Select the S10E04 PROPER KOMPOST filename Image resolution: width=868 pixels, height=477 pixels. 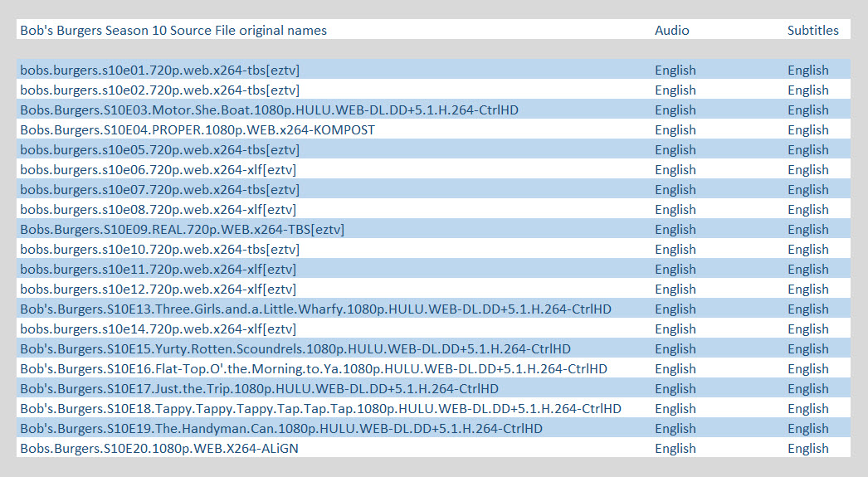click(197, 130)
